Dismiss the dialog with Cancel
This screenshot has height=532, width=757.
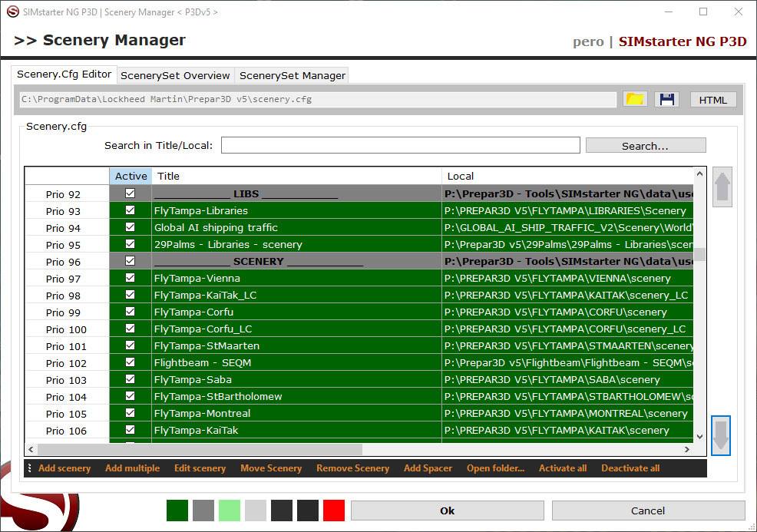click(x=648, y=511)
